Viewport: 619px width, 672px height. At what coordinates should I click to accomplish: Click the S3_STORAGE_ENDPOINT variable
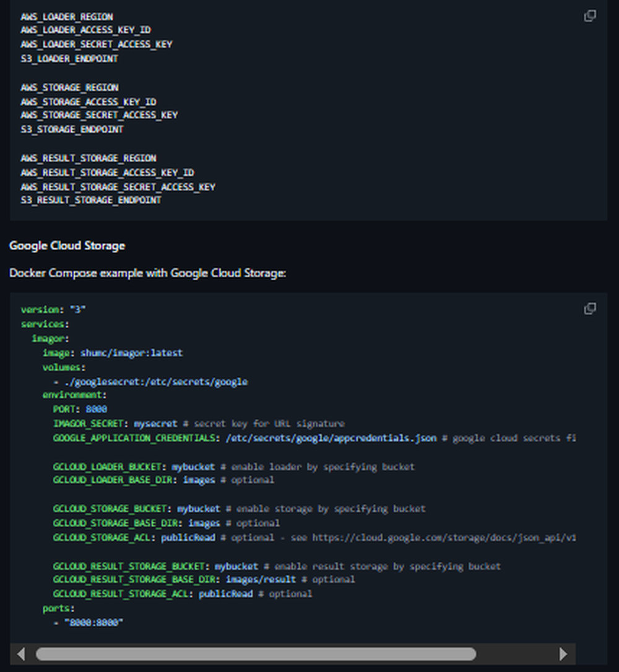tap(71, 129)
